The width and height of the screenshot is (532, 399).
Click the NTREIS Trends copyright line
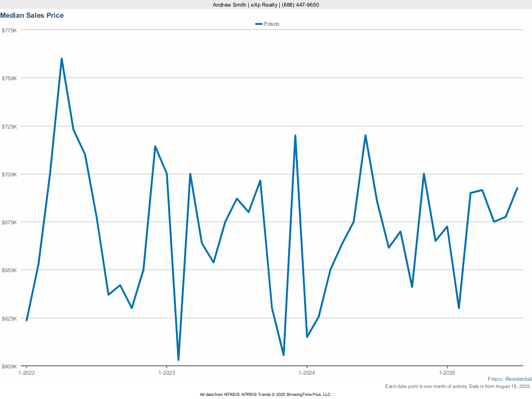coord(266,394)
